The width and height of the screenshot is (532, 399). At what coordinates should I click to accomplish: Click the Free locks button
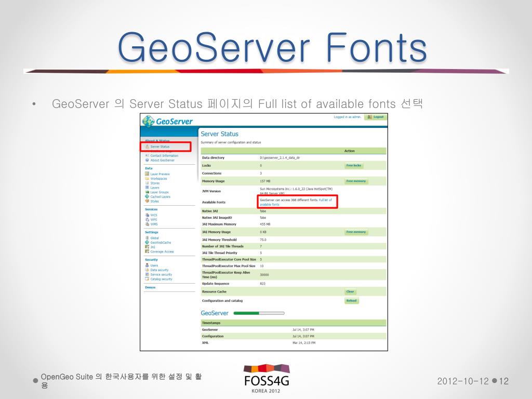tap(353, 166)
